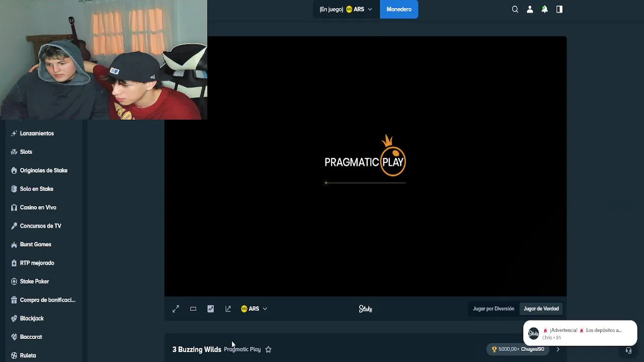Click the Casino en Vivo icon
644x362 pixels.
point(14,207)
